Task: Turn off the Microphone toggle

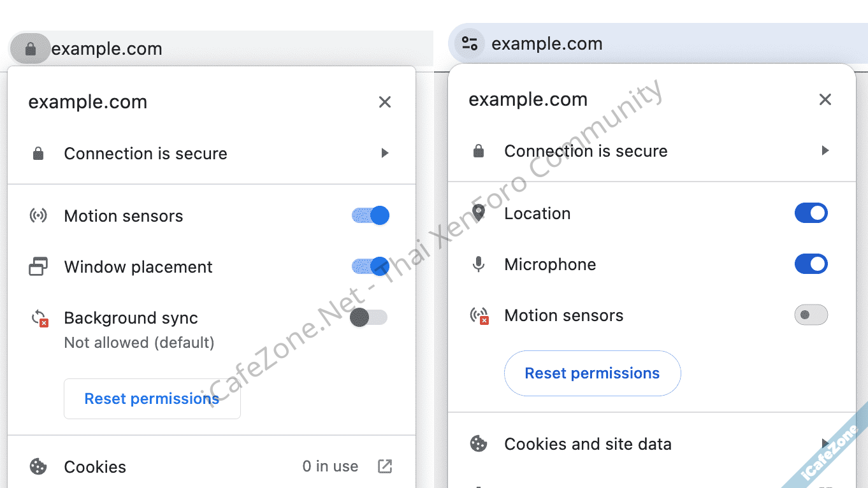Action: (x=811, y=264)
